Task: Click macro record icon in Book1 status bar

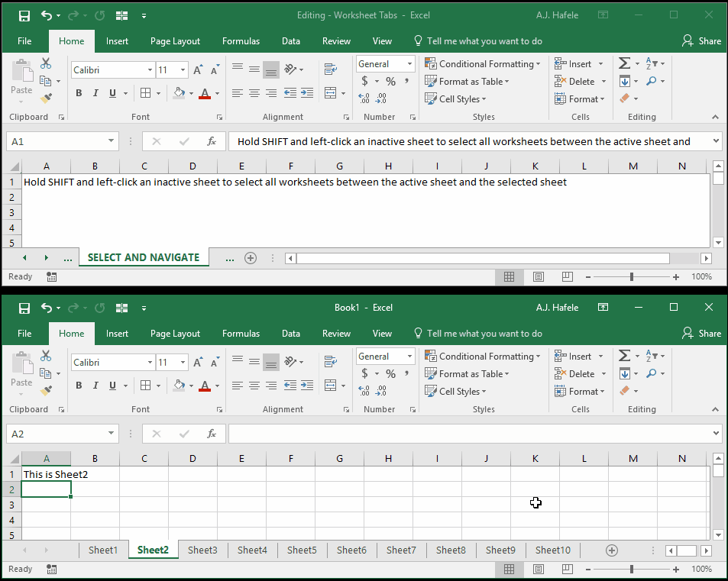Action: (51, 569)
